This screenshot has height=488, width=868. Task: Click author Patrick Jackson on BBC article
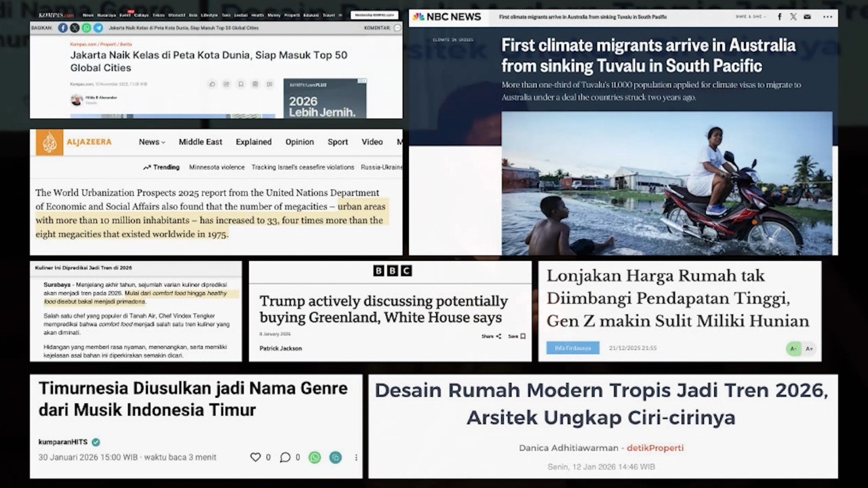pyautogui.click(x=281, y=348)
